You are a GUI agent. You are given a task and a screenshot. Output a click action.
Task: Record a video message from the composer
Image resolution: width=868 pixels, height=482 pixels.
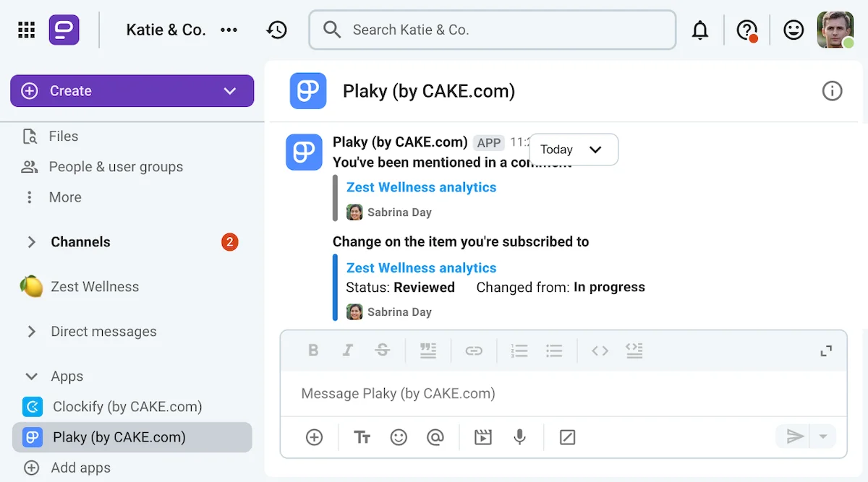[x=482, y=437]
